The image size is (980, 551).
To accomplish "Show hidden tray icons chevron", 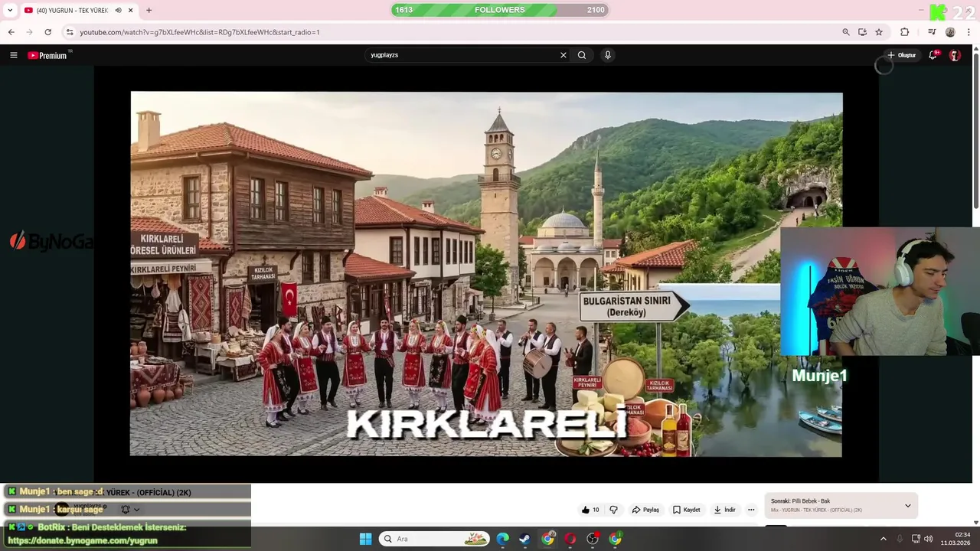I will (883, 539).
